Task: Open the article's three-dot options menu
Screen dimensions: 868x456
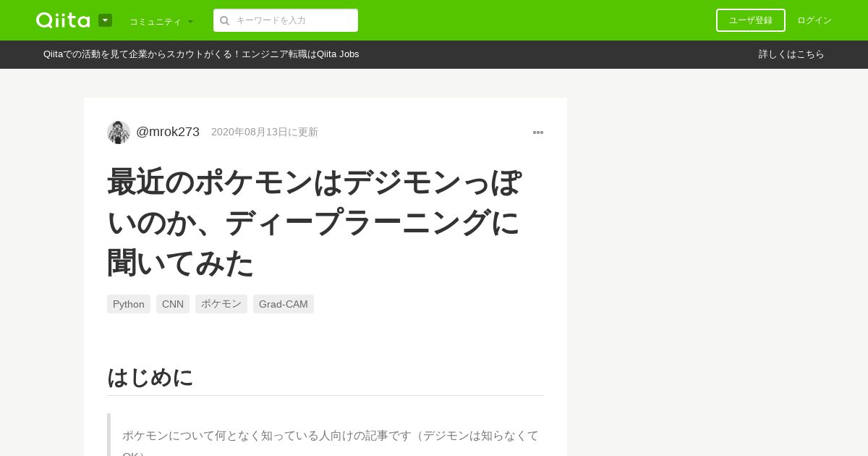Action: (538, 132)
